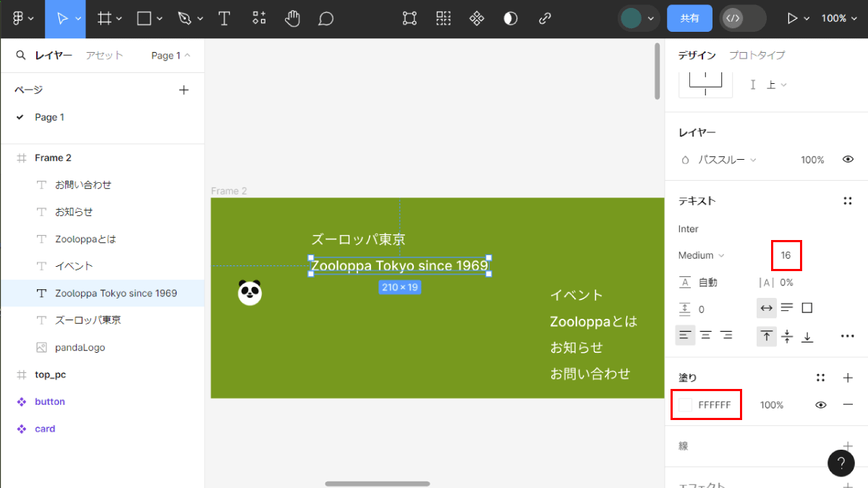The image size is (868, 488).
Task: Edit the FFFFFF hex color value
Action: click(x=715, y=405)
